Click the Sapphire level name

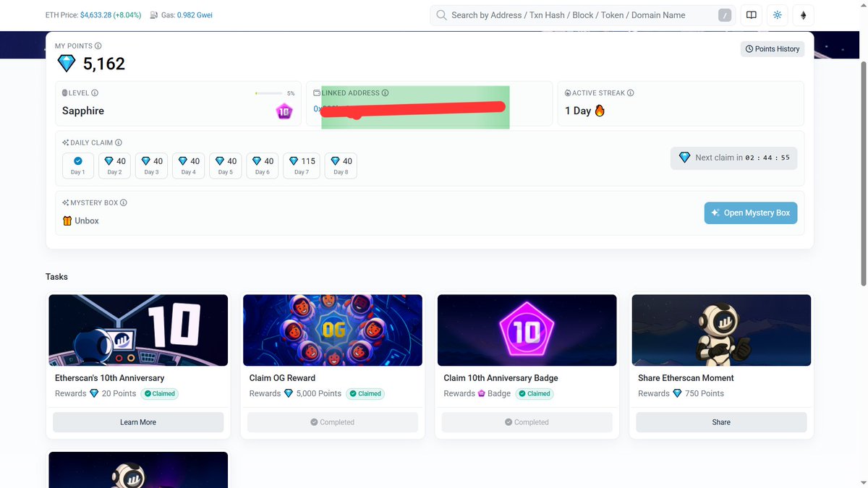coord(83,111)
